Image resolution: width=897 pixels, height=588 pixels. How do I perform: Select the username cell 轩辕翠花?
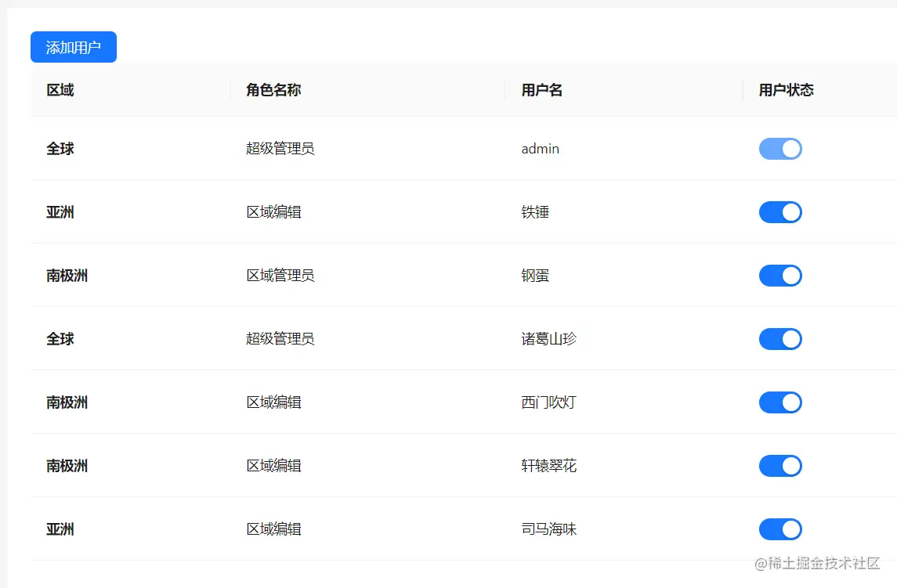(x=548, y=466)
